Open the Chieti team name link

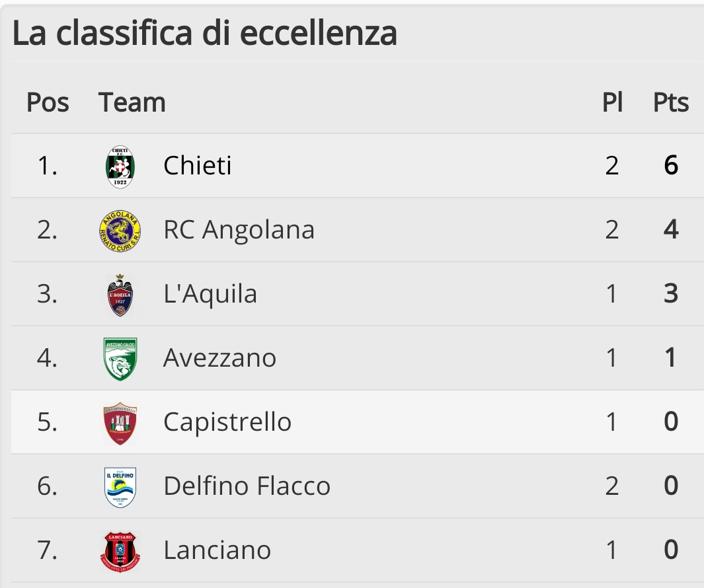(x=198, y=165)
